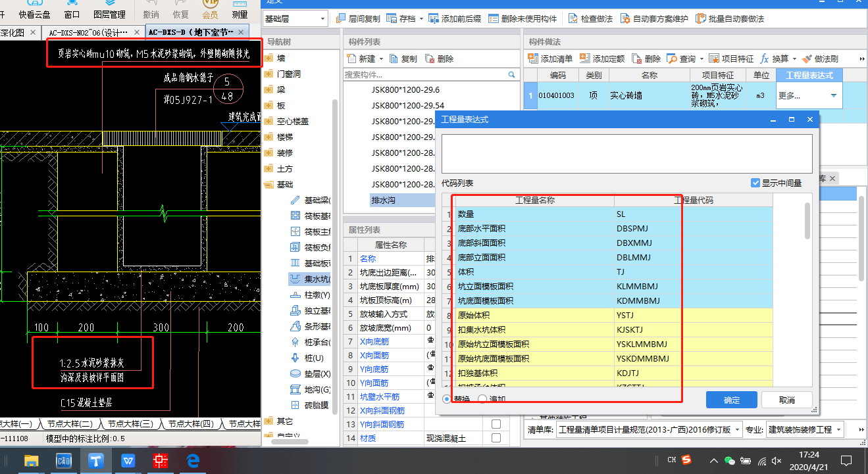This screenshot has height=474, width=868.
Task: Select the 测量 measure tool
Action: pos(240,10)
